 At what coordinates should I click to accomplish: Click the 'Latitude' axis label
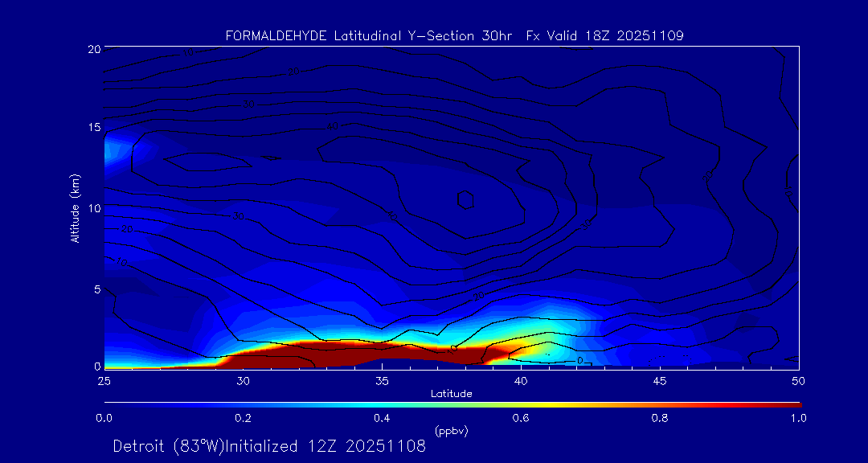tap(452, 394)
